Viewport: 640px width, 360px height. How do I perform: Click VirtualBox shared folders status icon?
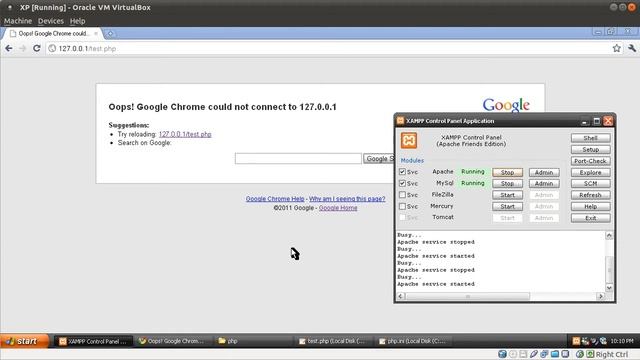(555, 354)
